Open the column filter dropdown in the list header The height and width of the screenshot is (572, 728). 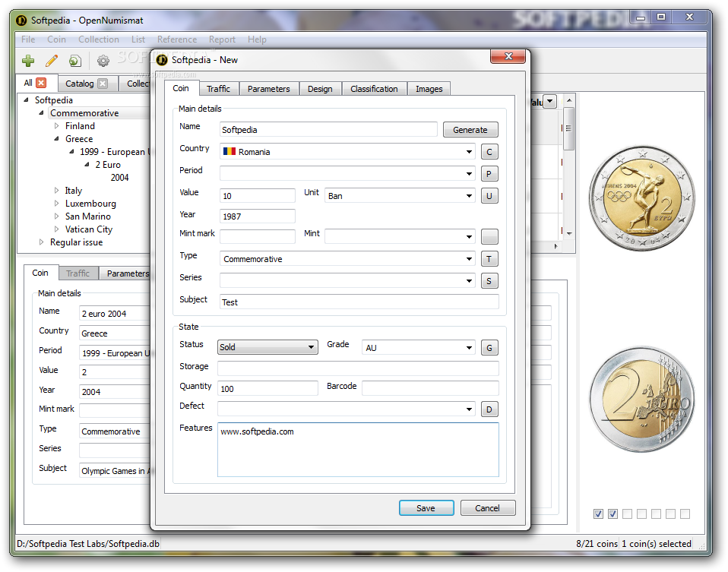pos(549,101)
